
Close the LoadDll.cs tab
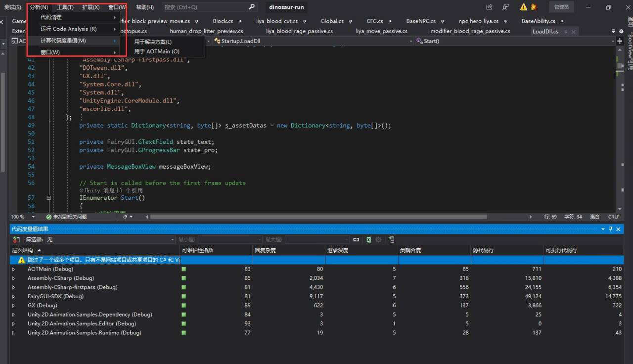(573, 32)
